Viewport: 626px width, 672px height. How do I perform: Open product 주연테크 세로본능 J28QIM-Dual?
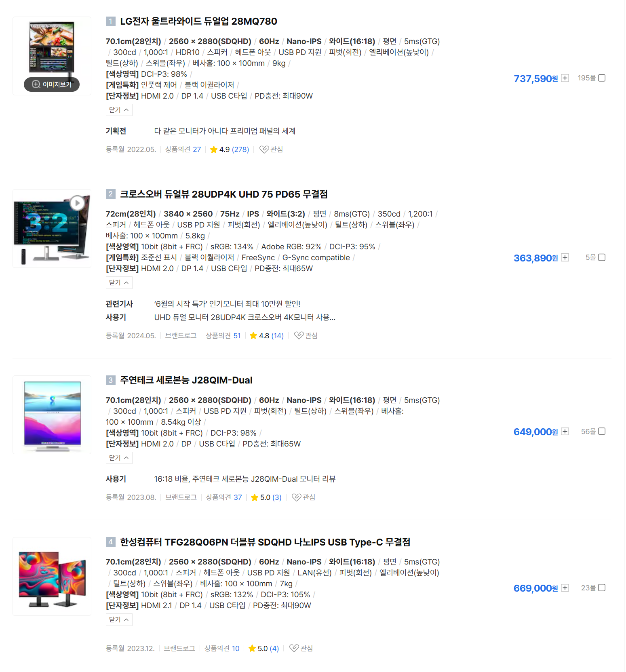coord(186,380)
